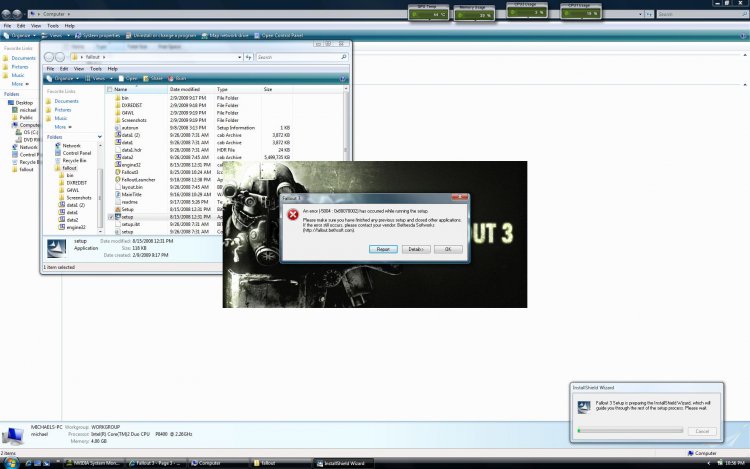Cancel the InstallShield Wizard preparation
The width and height of the screenshot is (750, 469).
702,431
